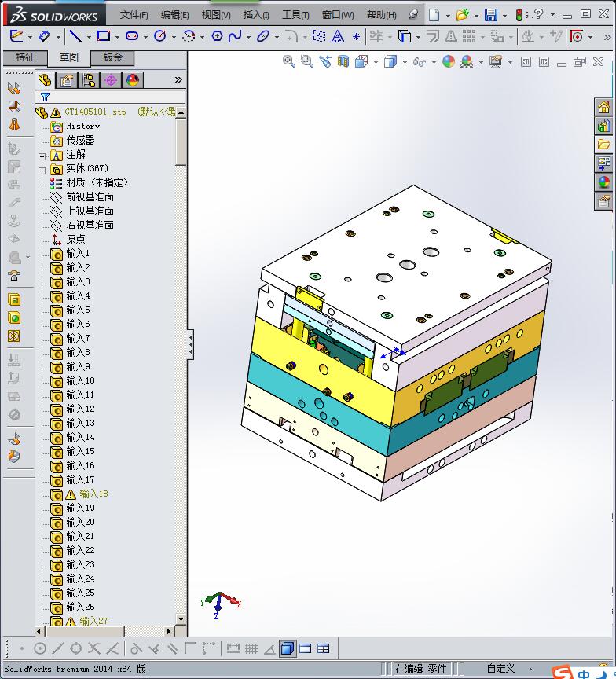Open the DimXpertManager tab icon

[111, 80]
